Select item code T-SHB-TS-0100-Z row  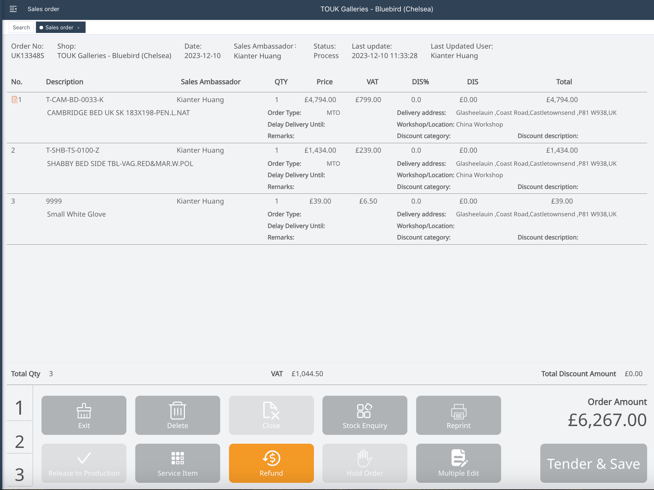(x=72, y=151)
